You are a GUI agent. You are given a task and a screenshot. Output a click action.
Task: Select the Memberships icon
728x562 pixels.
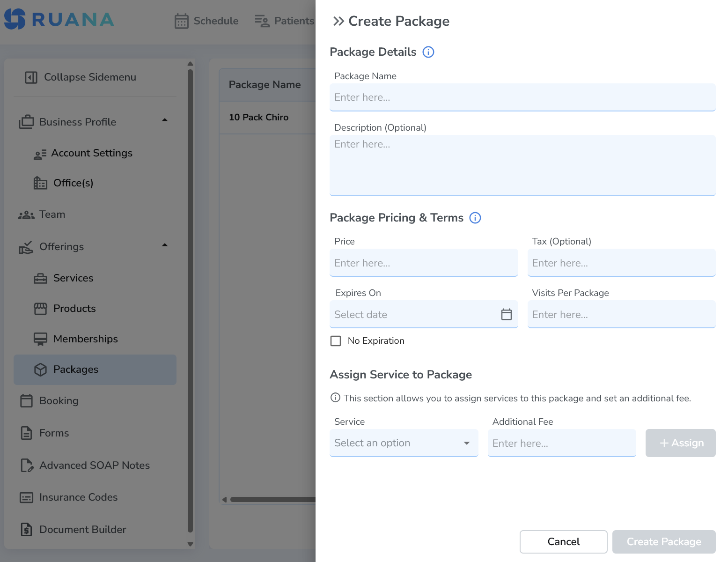(41, 339)
